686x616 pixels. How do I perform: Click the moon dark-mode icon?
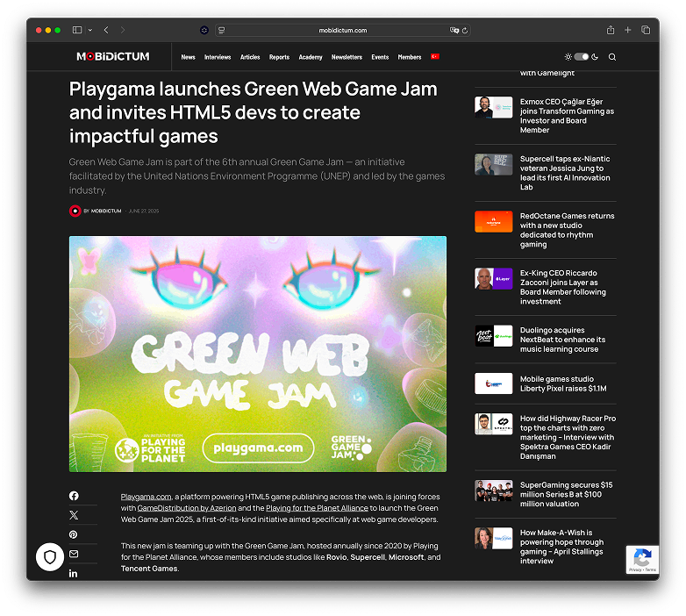pos(595,57)
